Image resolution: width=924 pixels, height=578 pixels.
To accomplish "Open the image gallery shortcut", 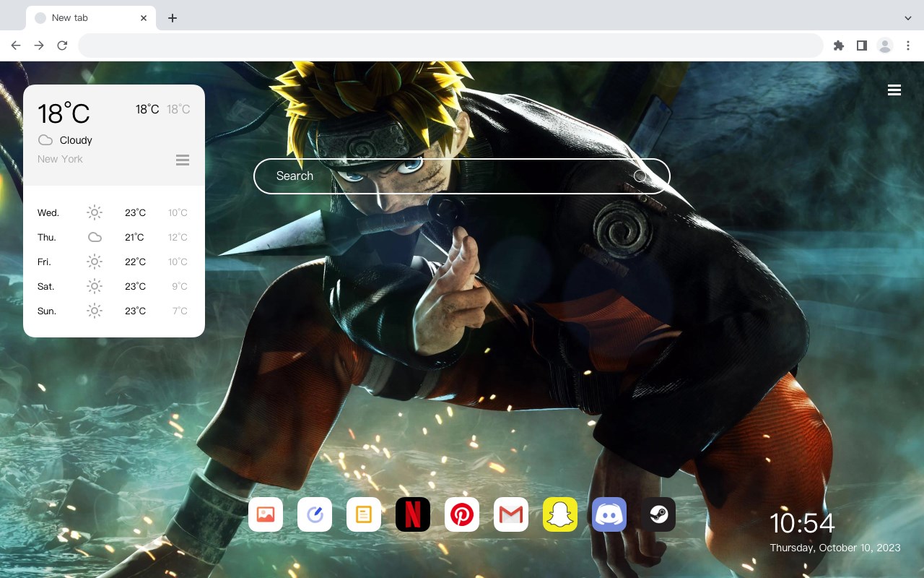I will pos(266,514).
